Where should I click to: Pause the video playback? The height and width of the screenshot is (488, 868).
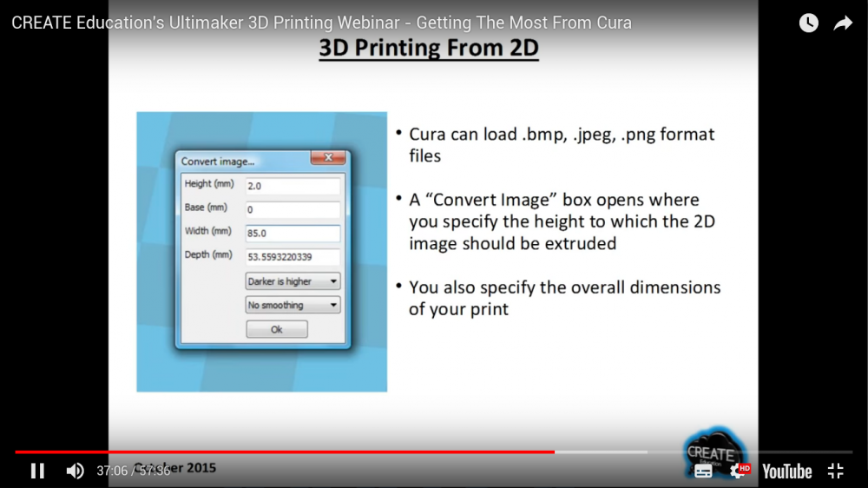[37, 471]
